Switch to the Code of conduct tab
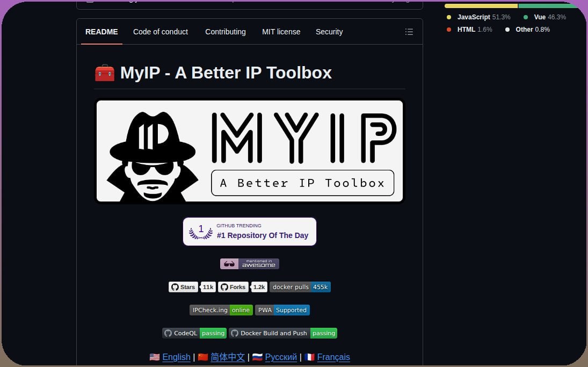 (161, 32)
